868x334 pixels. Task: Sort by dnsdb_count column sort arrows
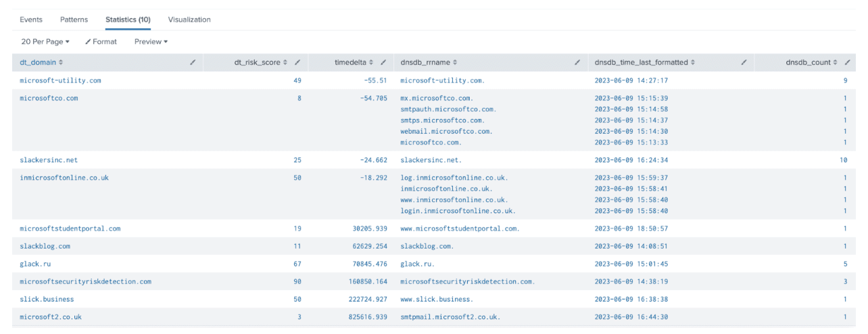[x=836, y=62]
